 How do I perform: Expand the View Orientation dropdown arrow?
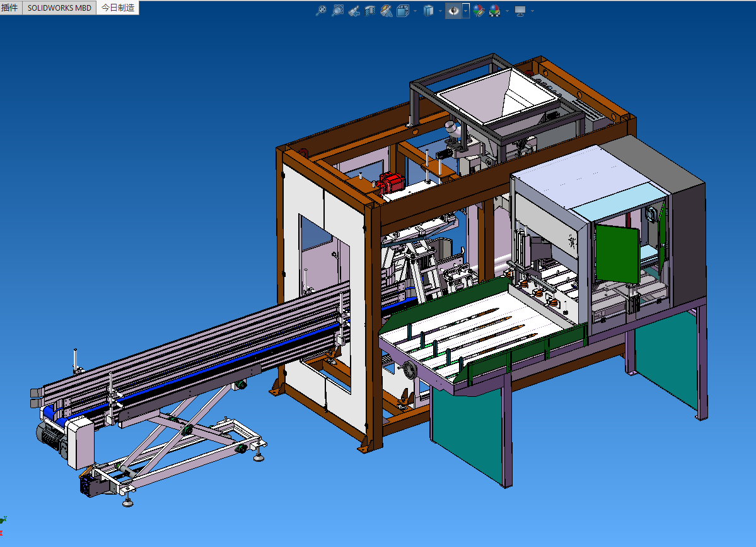coord(414,11)
